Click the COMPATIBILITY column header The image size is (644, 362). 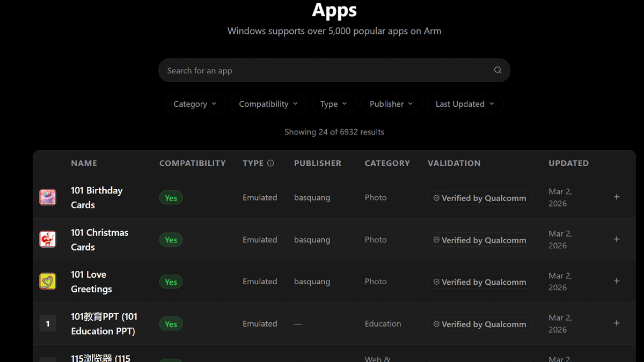point(193,163)
